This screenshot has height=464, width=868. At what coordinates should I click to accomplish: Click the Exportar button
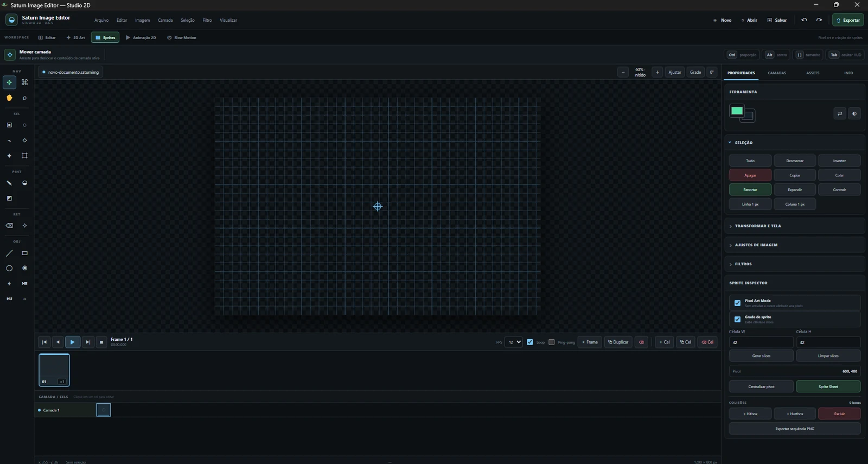[848, 20]
